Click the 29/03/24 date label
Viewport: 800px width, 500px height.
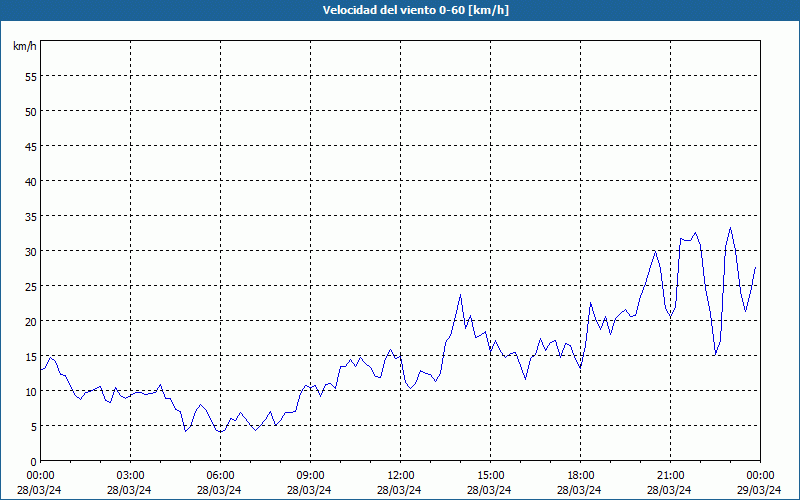759,490
